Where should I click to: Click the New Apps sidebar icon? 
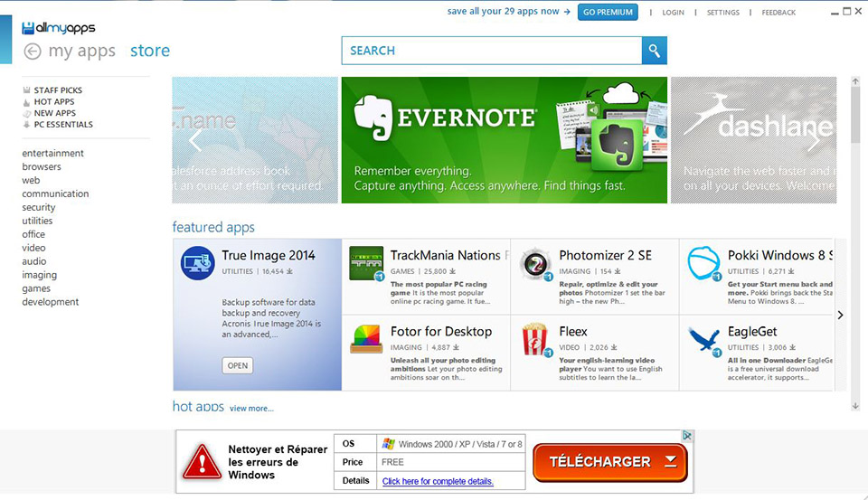(x=26, y=114)
